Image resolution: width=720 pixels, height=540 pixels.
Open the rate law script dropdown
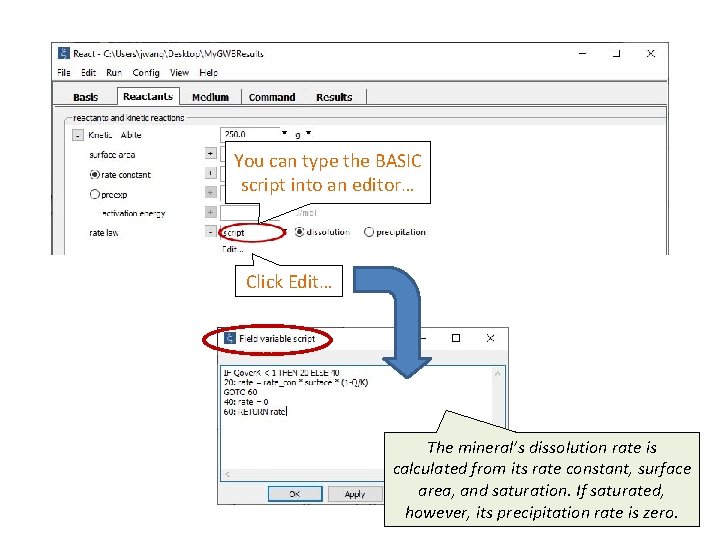click(285, 232)
